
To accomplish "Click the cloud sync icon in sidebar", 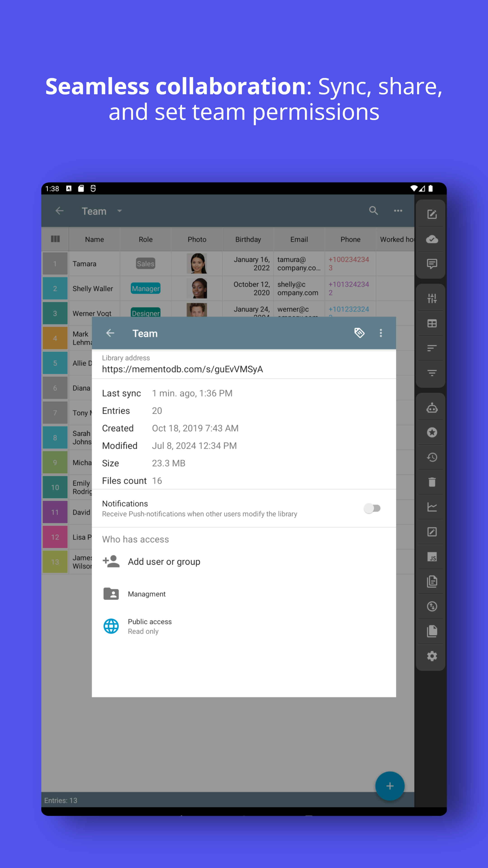I will pyautogui.click(x=432, y=239).
